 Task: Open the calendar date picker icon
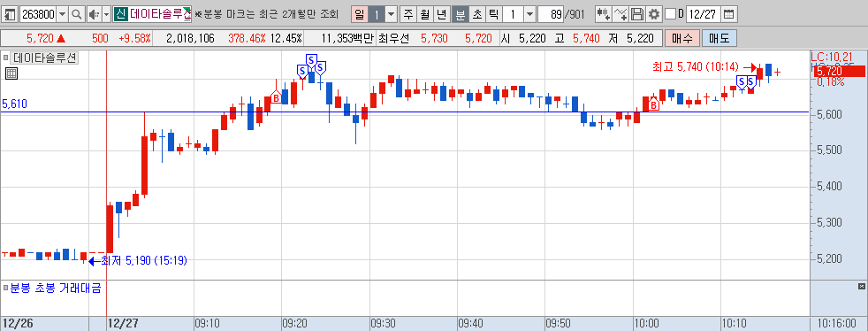[x=729, y=14]
